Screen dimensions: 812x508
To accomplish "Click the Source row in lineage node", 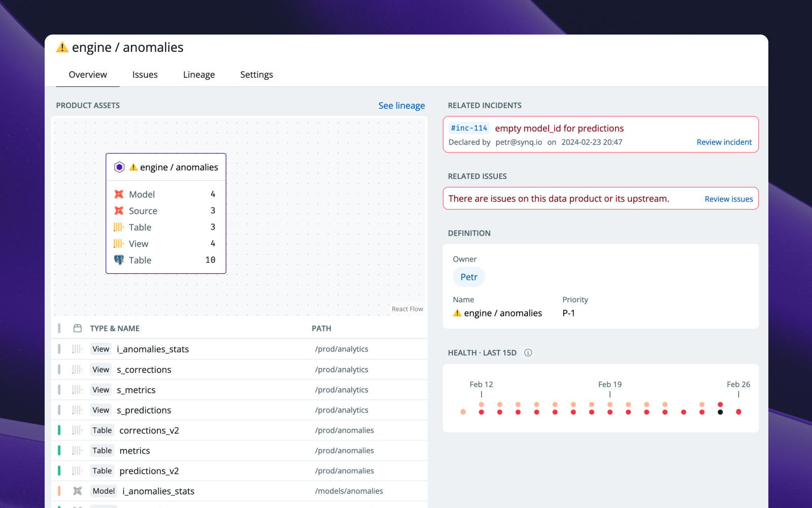I will point(165,210).
